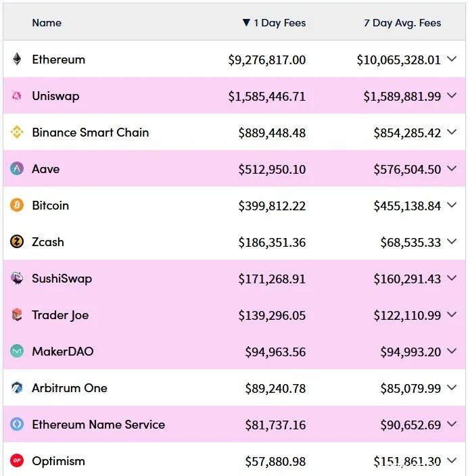Sort table by 1 Day Fees
The width and height of the screenshot is (468, 476).
coord(274,23)
